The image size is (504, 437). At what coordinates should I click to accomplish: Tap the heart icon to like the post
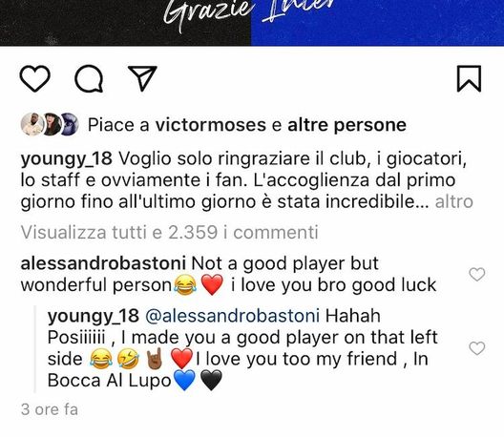point(35,78)
